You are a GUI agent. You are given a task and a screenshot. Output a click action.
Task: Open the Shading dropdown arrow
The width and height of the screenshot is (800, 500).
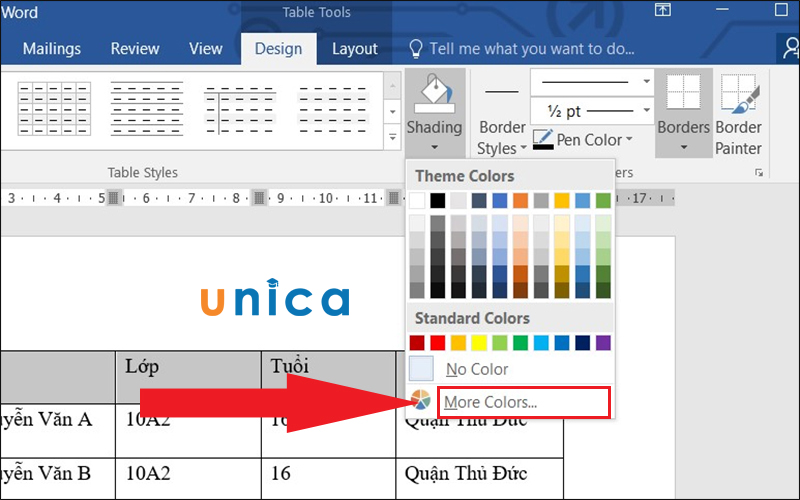point(434,147)
